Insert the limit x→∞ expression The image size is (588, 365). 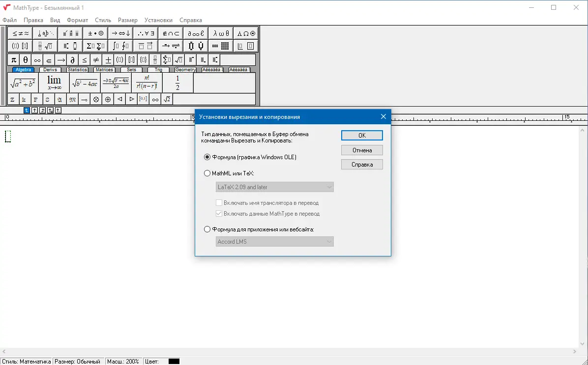tap(54, 83)
